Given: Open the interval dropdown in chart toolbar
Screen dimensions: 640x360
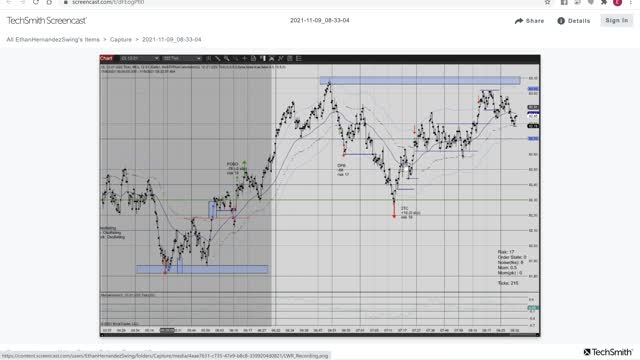Looking at the screenshot, I should click(182, 59).
